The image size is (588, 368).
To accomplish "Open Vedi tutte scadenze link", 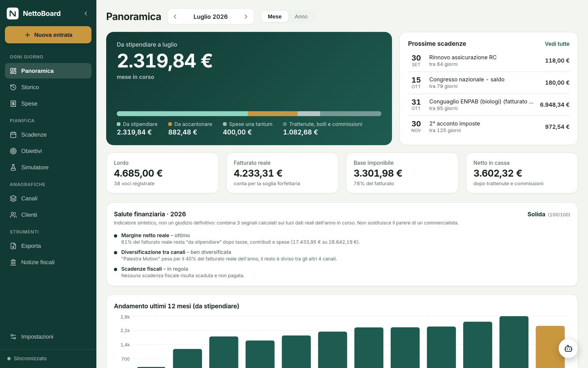I will 557,44.
